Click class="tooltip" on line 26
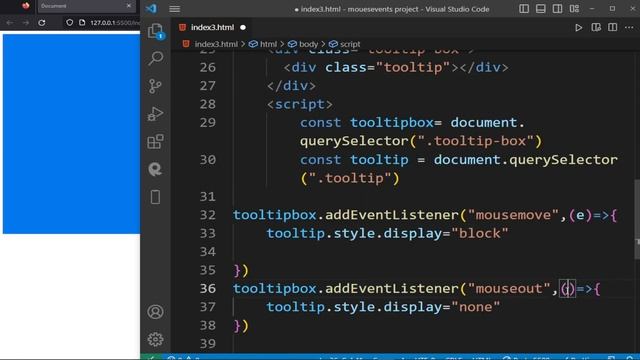Viewport: 640px width, 360px height. [x=387, y=67]
